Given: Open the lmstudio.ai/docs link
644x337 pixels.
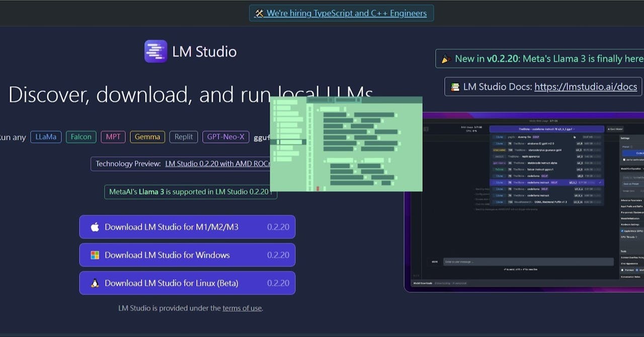Looking at the screenshot, I should point(586,87).
